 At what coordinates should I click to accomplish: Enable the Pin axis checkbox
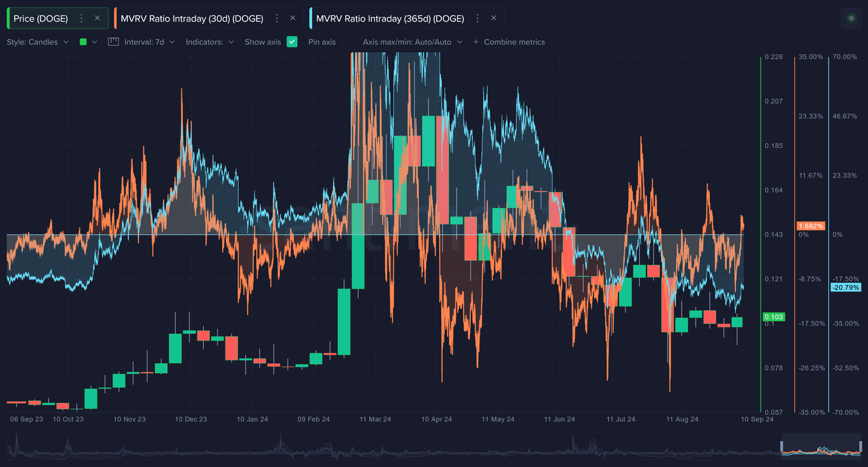(x=346, y=42)
